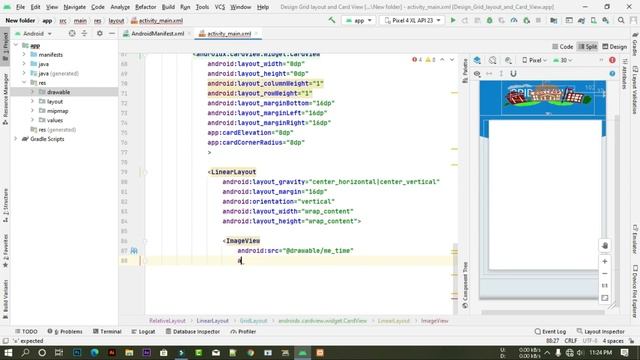This screenshot has height=360, width=640.
Task: Click the orientation icon in design toolbar
Action: click(493, 60)
